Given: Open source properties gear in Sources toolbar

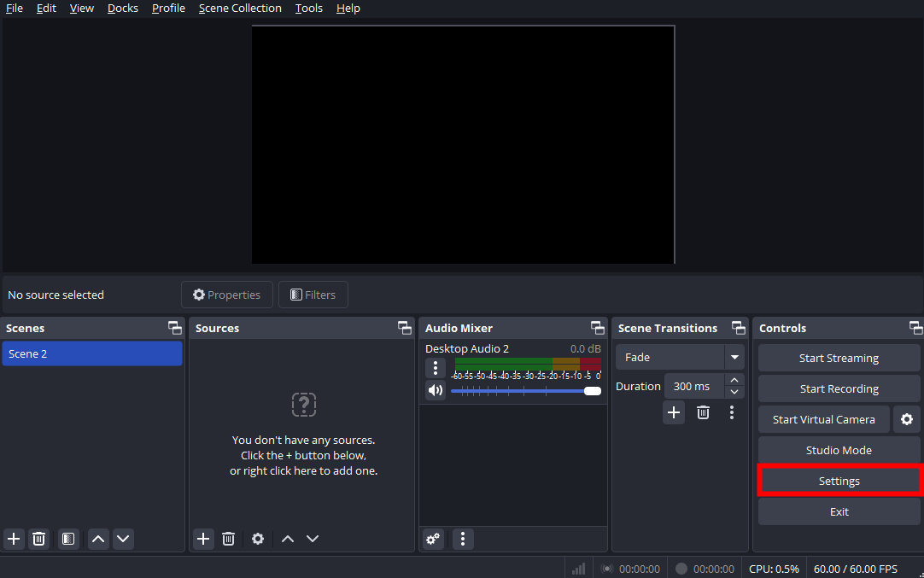Looking at the screenshot, I should click(x=258, y=539).
